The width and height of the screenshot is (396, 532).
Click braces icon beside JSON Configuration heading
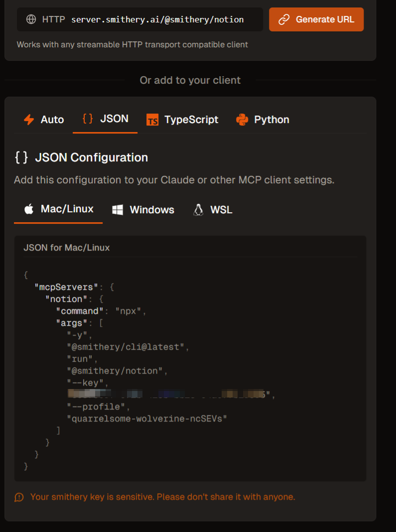click(x=21, y=157)
